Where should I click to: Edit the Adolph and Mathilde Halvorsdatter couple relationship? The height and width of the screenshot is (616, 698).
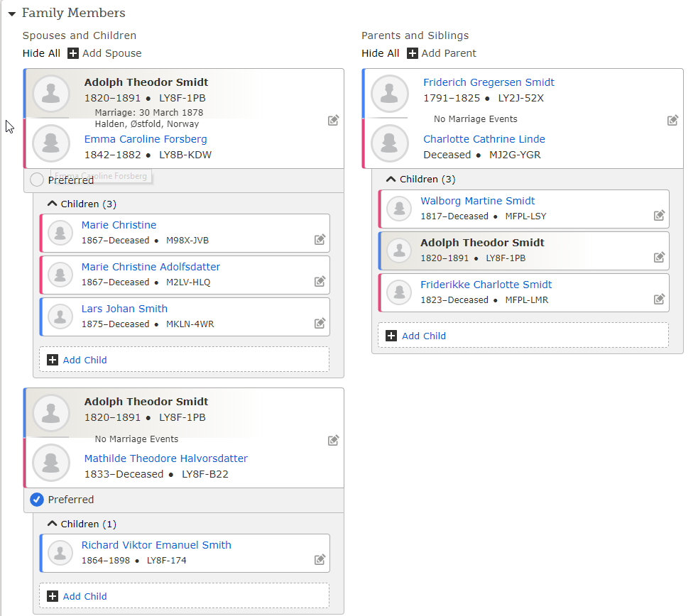point(333,440)
